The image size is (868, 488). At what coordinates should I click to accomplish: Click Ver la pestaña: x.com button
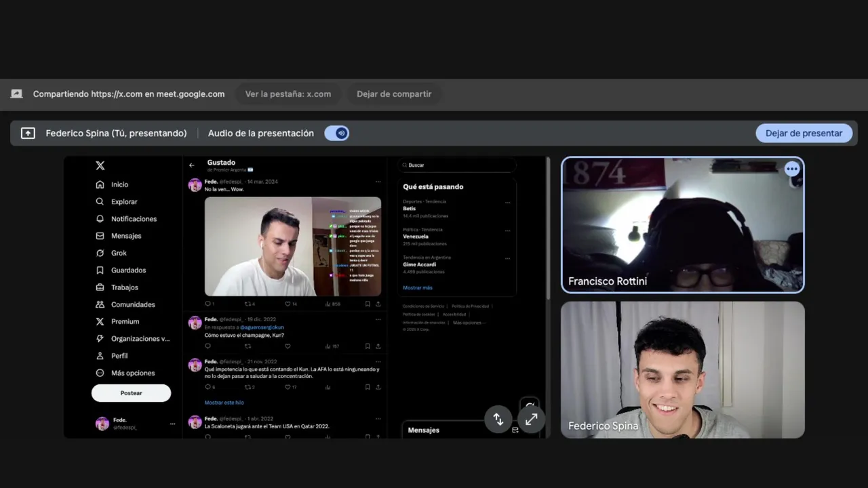click(x=288, y=94)
